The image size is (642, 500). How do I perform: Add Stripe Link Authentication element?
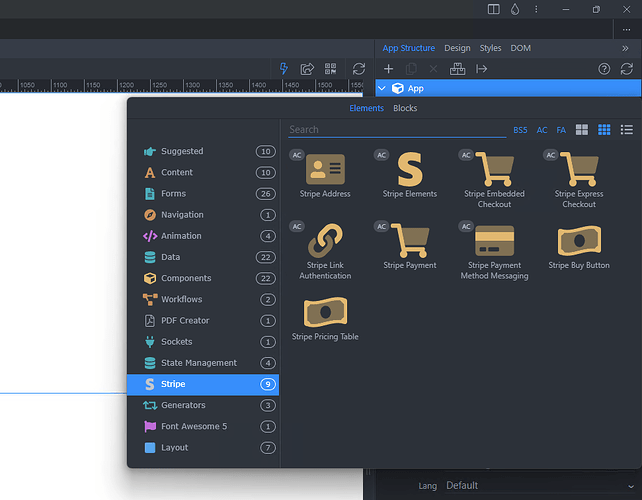(x=325, y=251)
